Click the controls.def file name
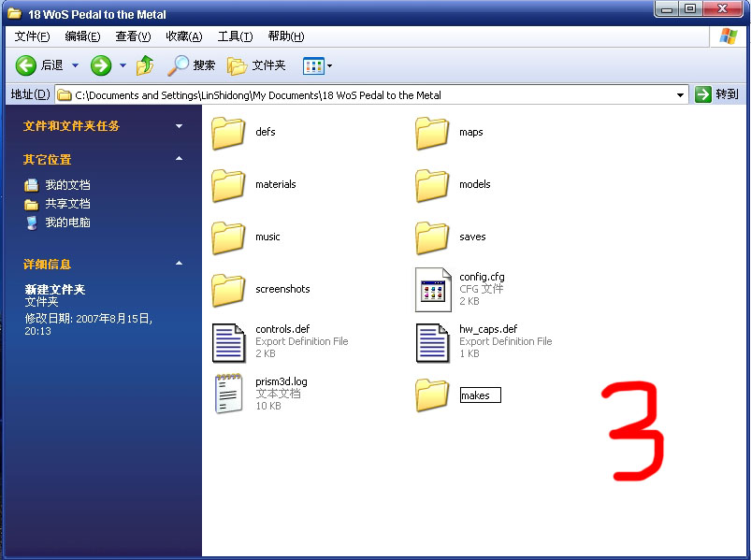751x560 pixels. pyautogui.click(x=282, y=329)
